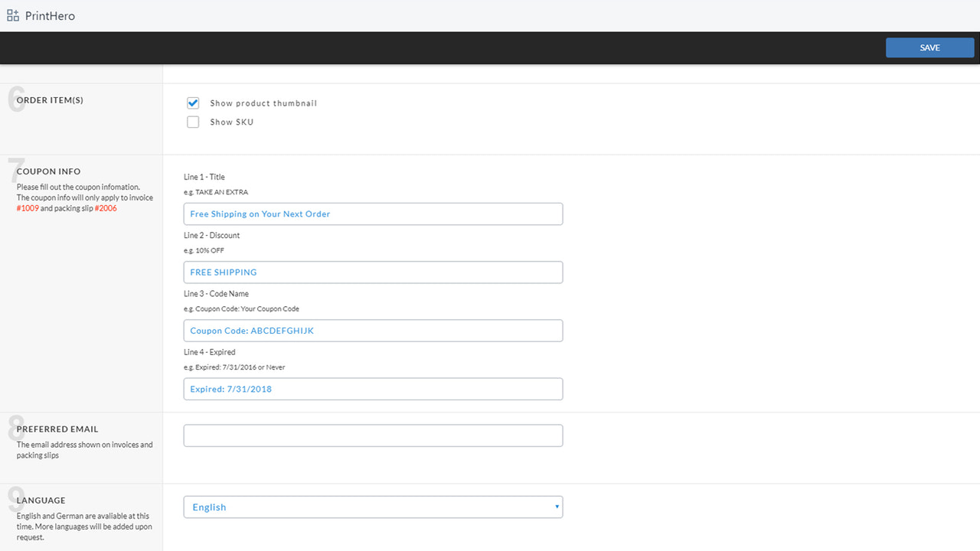This screenshot has height=551, width=980.
Task: Click the Expired 7/31/2018 date field
Action: click(373, 389)
